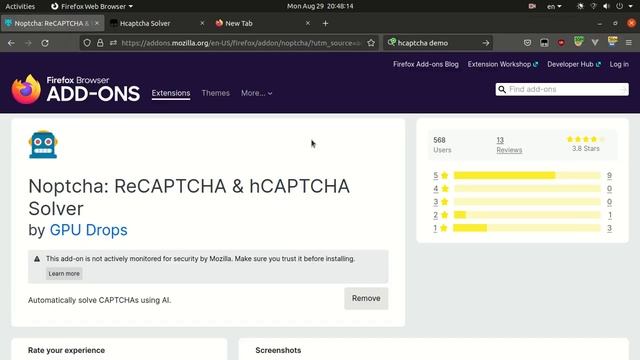Filter reviews by 5 stars bar
Viewport: 640px width, 360px height.
[x=527, y=176]
